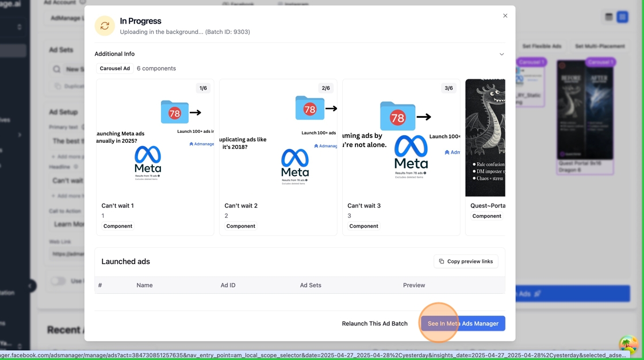
Task: Click the 2/6 badge on second card
Action: pyautogui.click(x=325, y=88)
